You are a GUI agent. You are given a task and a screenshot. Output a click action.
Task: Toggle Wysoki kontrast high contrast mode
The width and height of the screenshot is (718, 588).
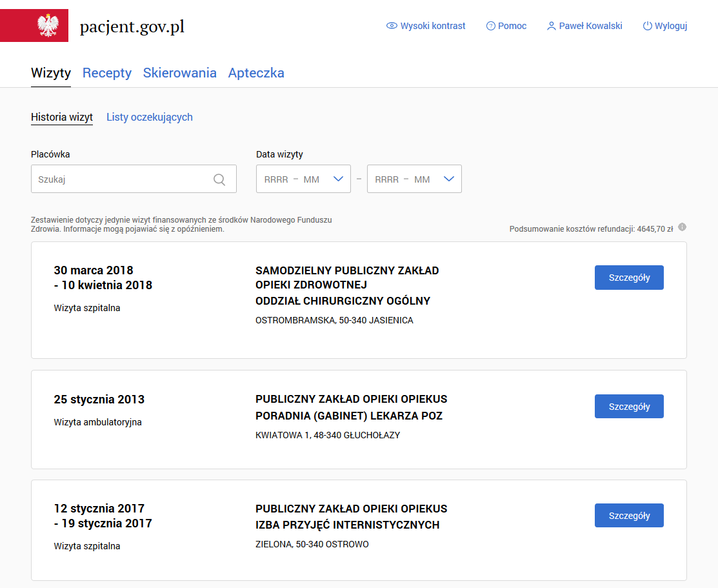point(426,26)
